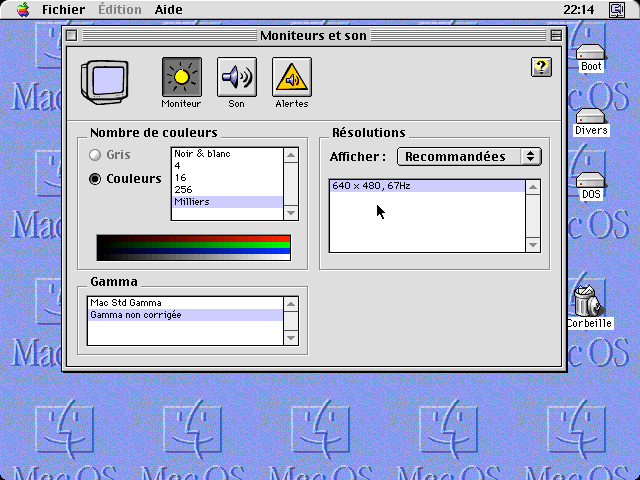
Task: Open the application switcher menu icon
Action: point(616,9)
